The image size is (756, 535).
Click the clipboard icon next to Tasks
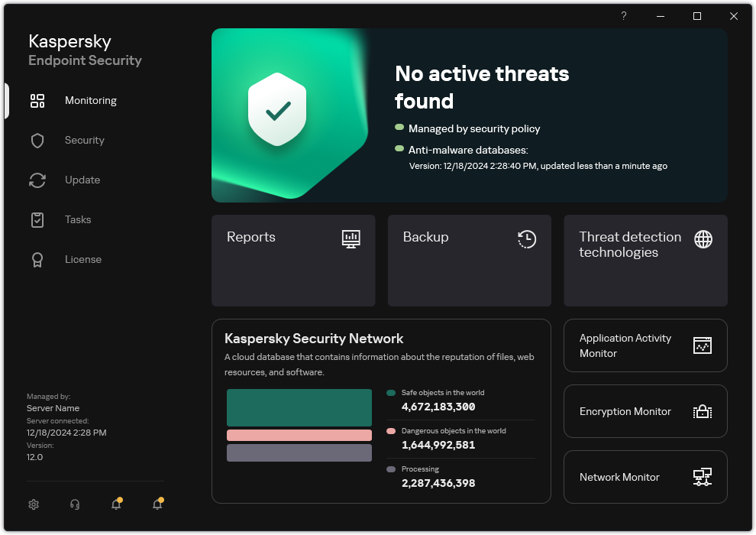coord(37,219)
